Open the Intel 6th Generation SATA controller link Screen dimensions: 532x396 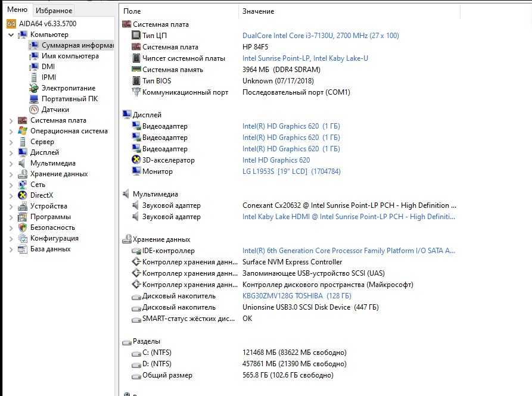pyautogui.click(x=349, y=251)
